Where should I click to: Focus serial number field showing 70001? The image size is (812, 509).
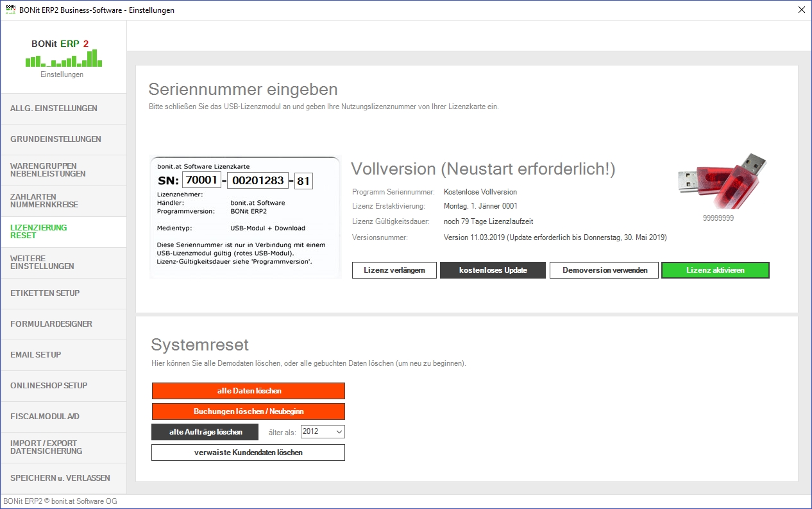tap(201, 181)
